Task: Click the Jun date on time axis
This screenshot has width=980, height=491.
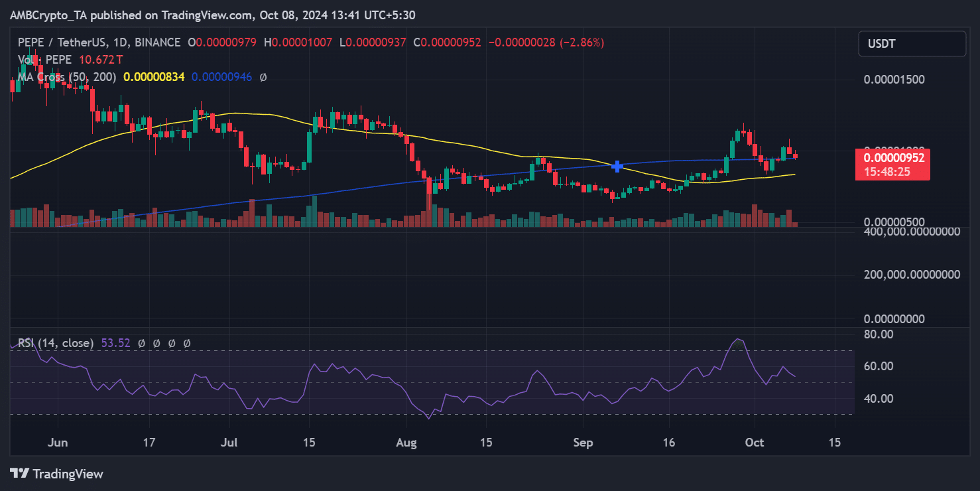Action: point(58,442)
